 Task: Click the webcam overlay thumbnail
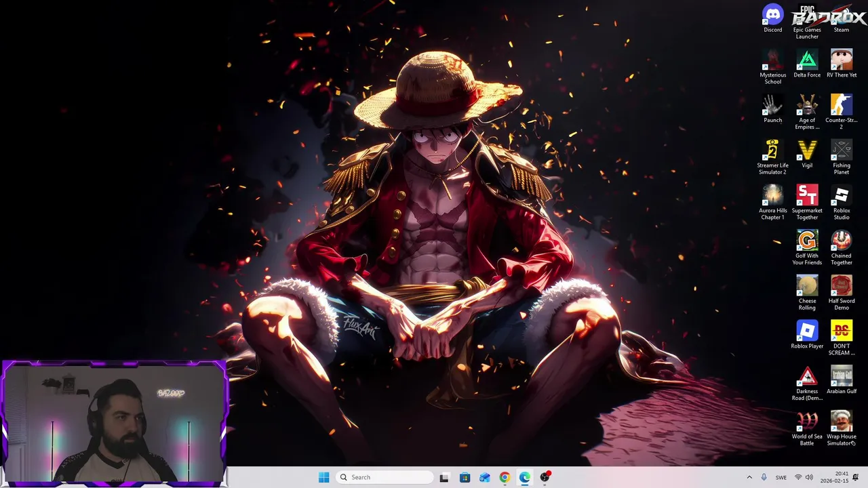point(114,424)
